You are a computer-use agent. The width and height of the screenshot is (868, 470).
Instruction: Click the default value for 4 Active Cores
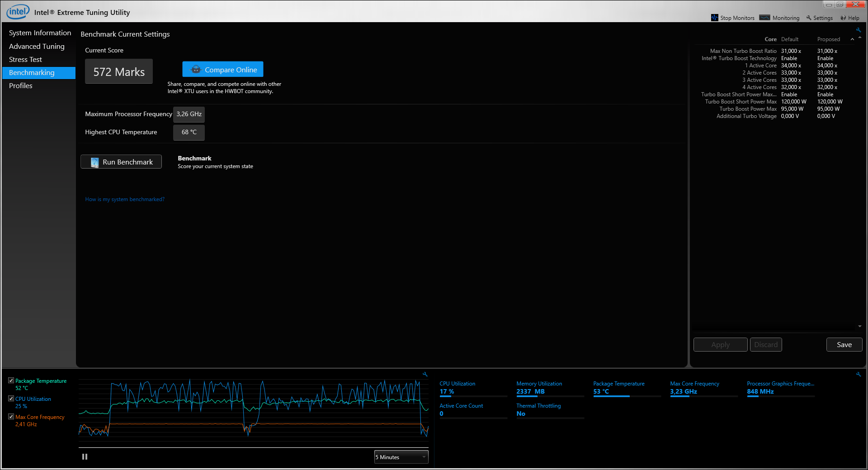(791, 87)
